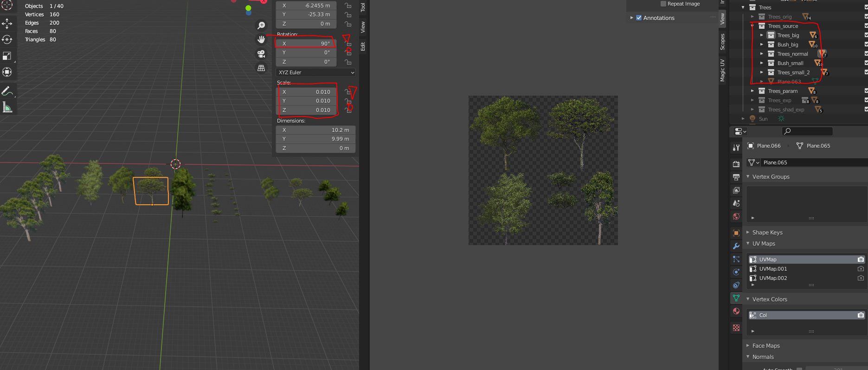Expand the Trees_big collection
This screenshot has width=868, height=370.
coord(762,35)
